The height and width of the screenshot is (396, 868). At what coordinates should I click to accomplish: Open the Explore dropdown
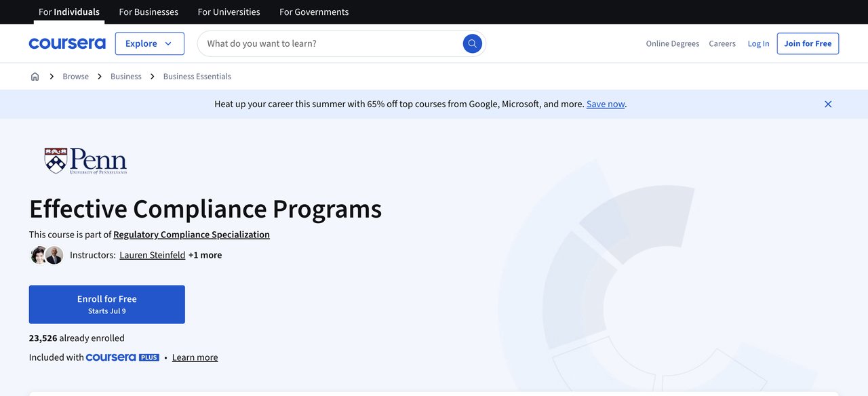point(149,43)
